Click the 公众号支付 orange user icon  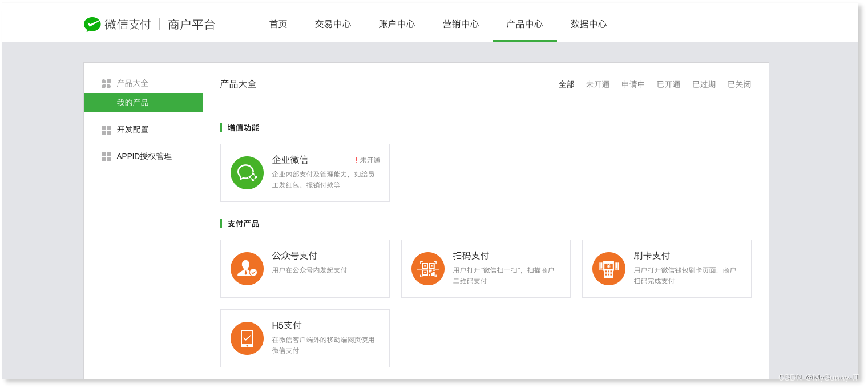pyautogui.click(x=247, y=269)
